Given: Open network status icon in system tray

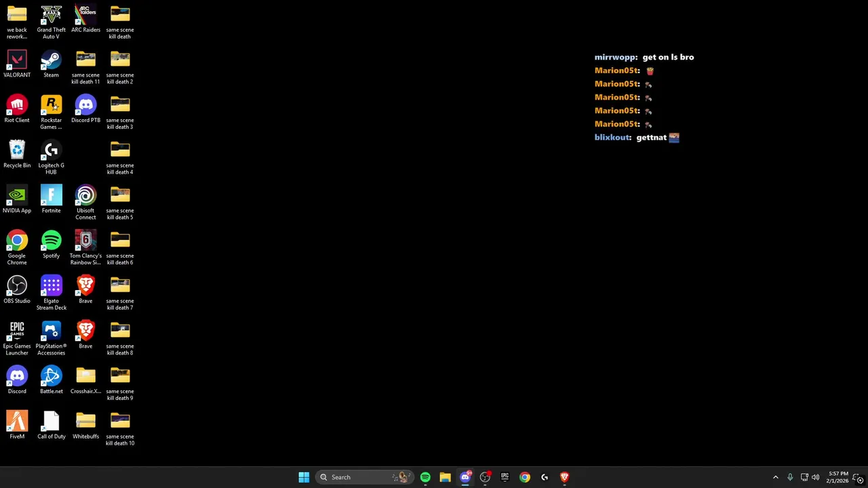Looking at the screenshot, I should pos(804,477).
